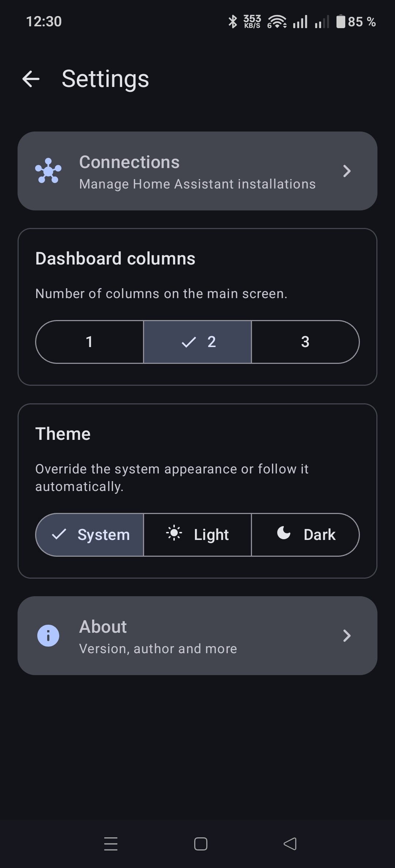Tap the About info icon

[48, 635]
